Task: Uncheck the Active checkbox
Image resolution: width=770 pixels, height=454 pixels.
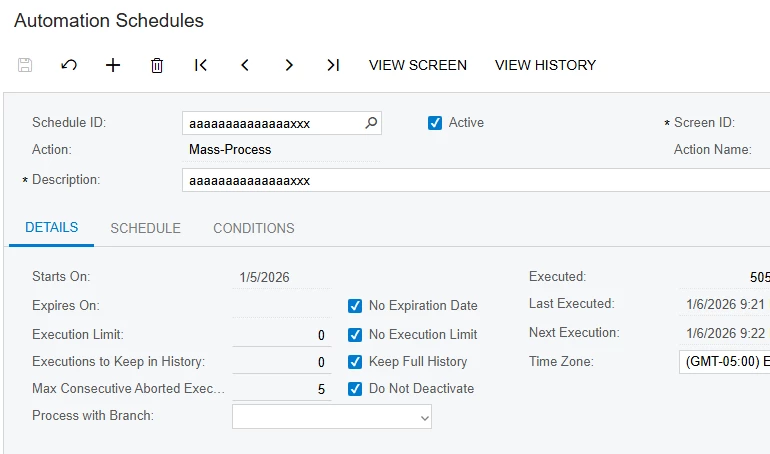Action: point(435,123)
